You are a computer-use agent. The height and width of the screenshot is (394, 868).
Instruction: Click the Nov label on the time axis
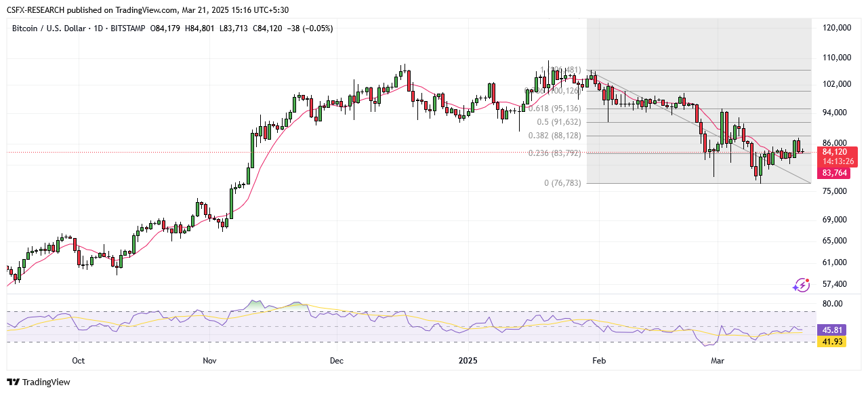coord(209,361)
